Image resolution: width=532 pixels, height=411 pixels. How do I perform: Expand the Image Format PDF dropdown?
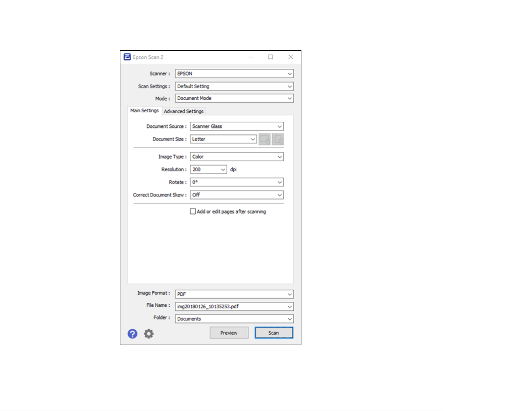[234, 294]
